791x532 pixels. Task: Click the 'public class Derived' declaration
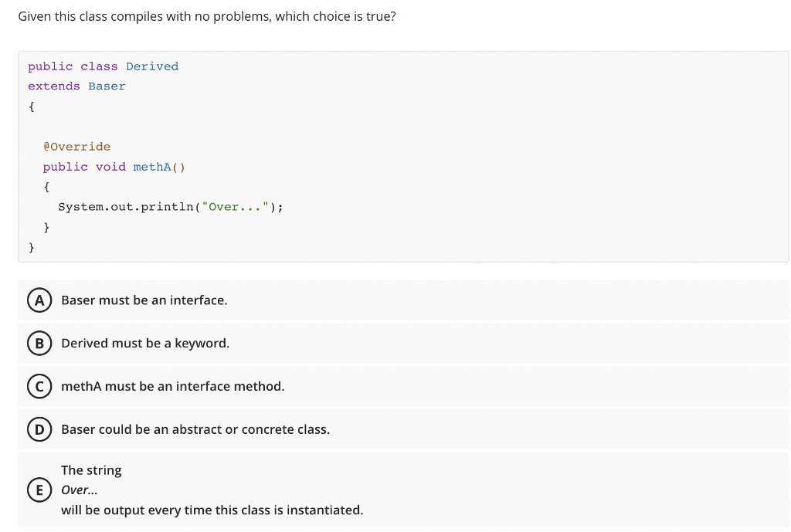pyautogui.click(x=102, y=66)
